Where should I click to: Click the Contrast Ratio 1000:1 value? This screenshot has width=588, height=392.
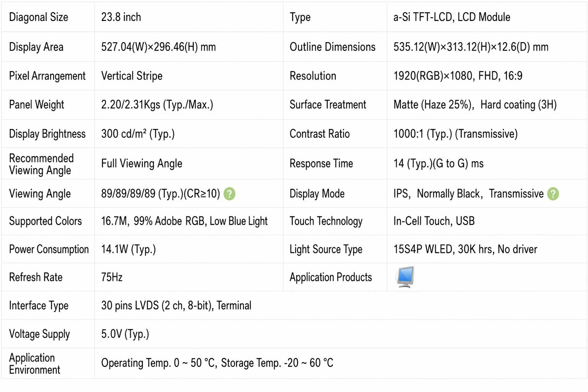tap(456, 134)
